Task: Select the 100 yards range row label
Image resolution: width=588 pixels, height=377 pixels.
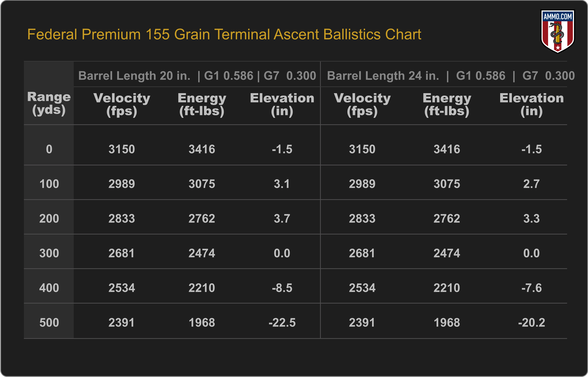Action: click(x=49, y=184)
